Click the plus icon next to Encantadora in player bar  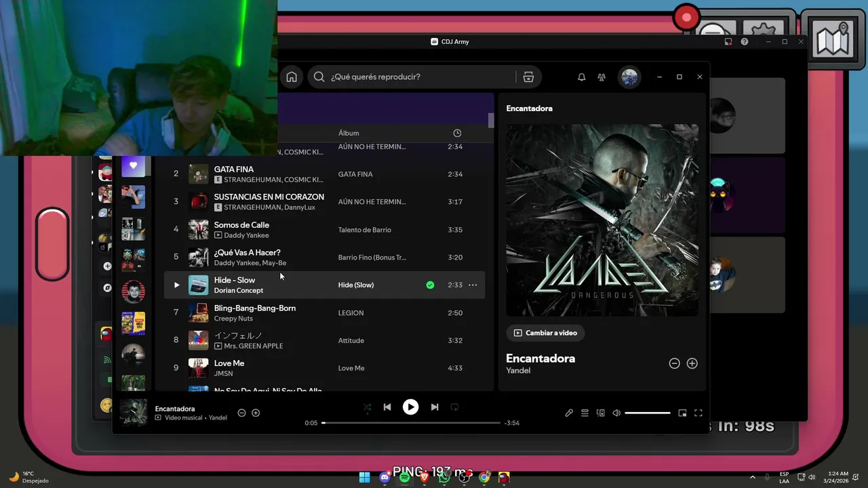coord(256,413)
